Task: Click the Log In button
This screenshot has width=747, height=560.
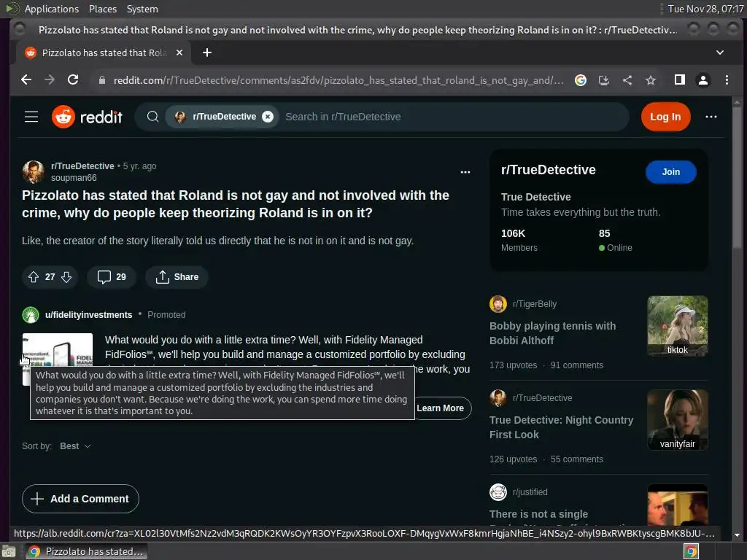Action: pos(665,117)
